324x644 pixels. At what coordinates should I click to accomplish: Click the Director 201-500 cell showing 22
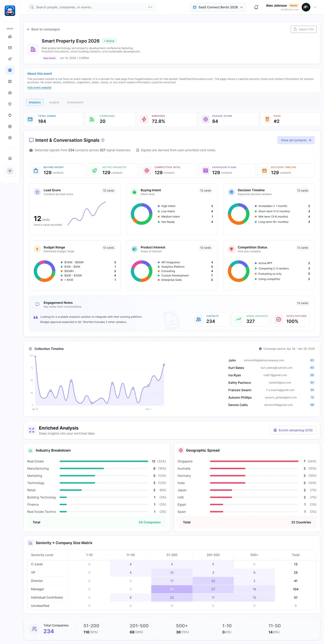[x=213, y=581]
